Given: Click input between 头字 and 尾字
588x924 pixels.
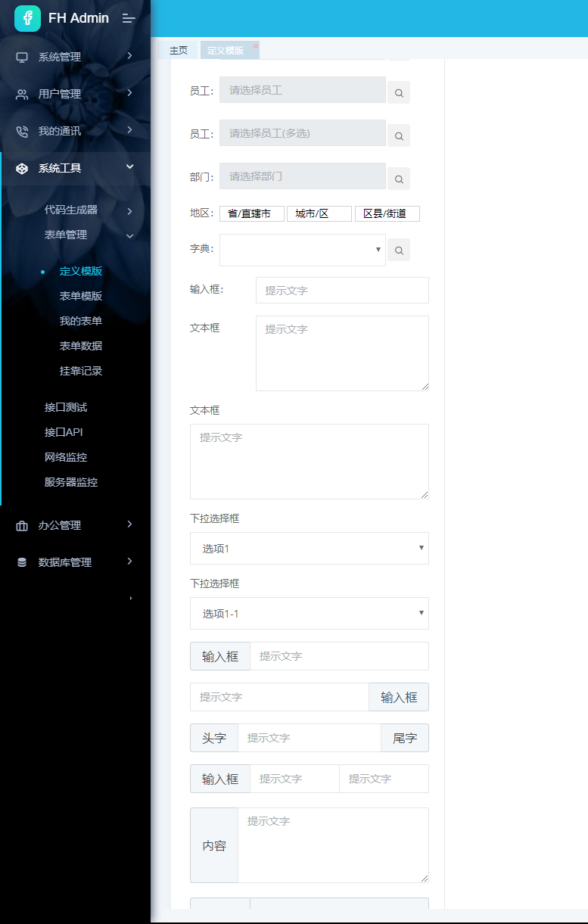Looking at the screenshot, I should click(x=310, y=738).
